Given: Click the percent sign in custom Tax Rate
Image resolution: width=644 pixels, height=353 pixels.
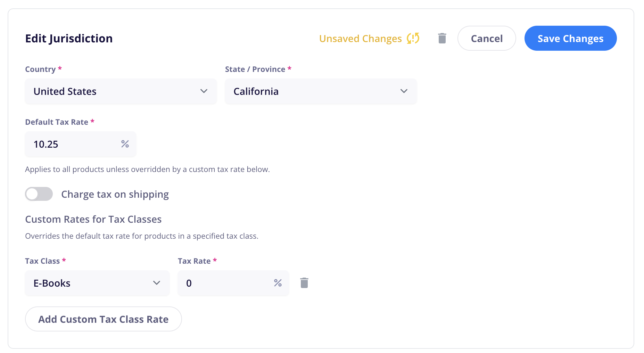Looking at the screenshot, I should (278, 283).
